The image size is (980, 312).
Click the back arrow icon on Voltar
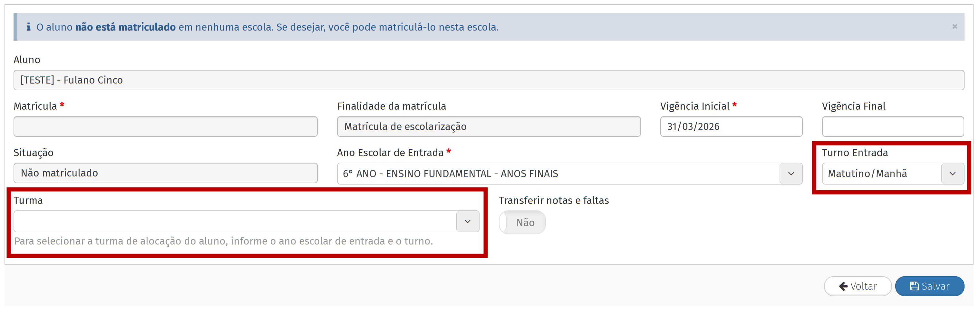click(843, 286)
